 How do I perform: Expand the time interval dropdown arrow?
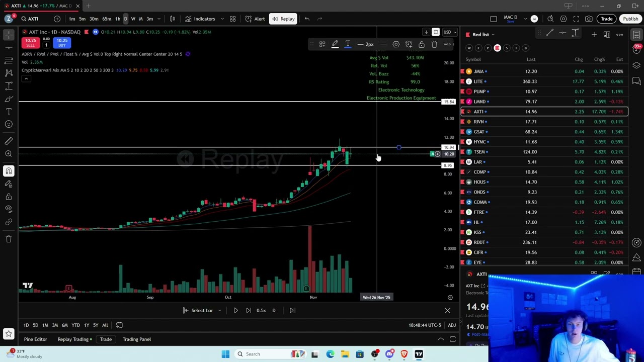point(159,19)
